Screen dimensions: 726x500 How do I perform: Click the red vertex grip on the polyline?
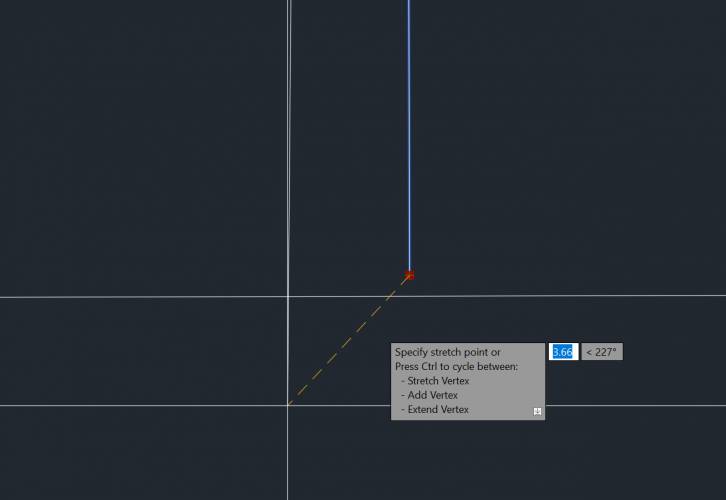409,275
